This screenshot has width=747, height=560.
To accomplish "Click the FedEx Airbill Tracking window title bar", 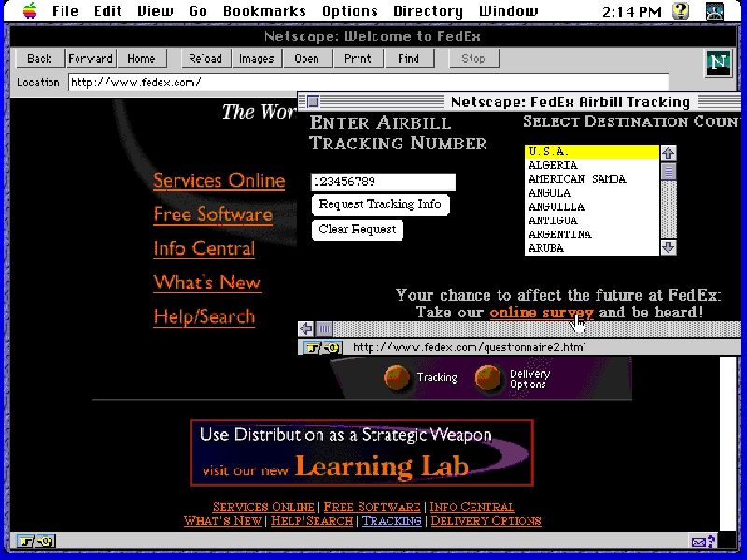I will click(x=519, y=102).
